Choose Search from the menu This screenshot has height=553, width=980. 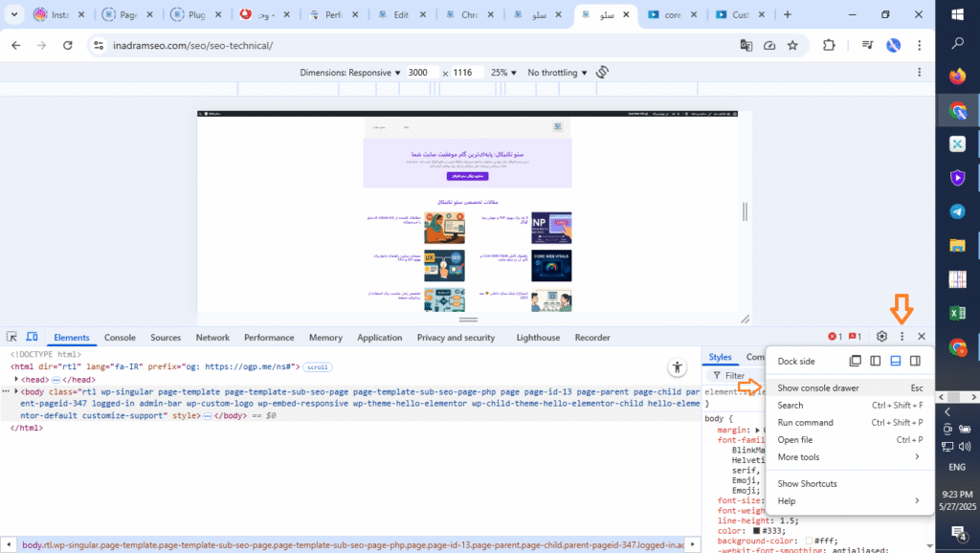pyautogui.click(x=849, y=405)
